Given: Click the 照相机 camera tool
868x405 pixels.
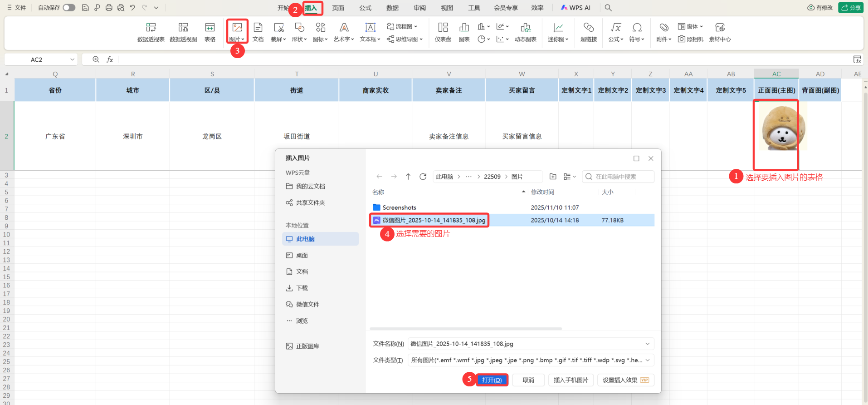Looking at the screenshot, I should point(690,39).
